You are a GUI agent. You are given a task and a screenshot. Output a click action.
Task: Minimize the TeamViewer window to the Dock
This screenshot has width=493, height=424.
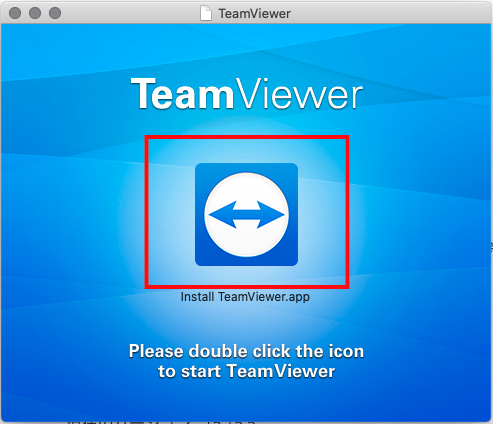pyautogui.click(x=35, y=13)
